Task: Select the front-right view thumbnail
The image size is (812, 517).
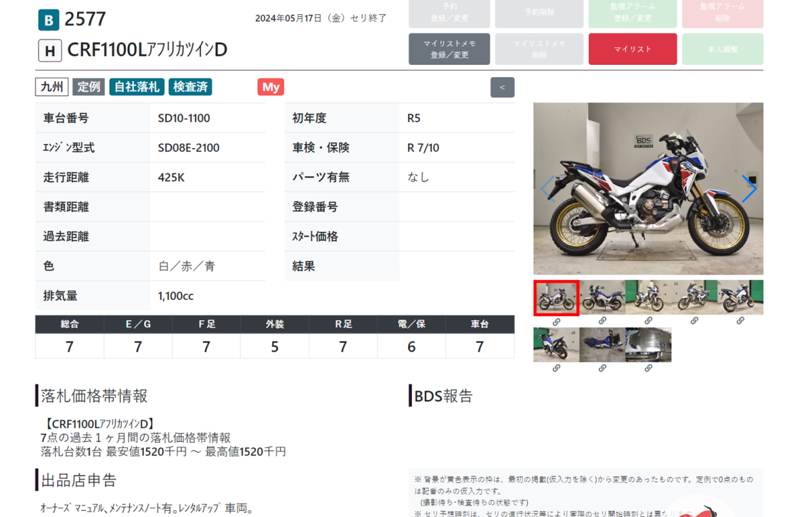Action: coord(648,298)
